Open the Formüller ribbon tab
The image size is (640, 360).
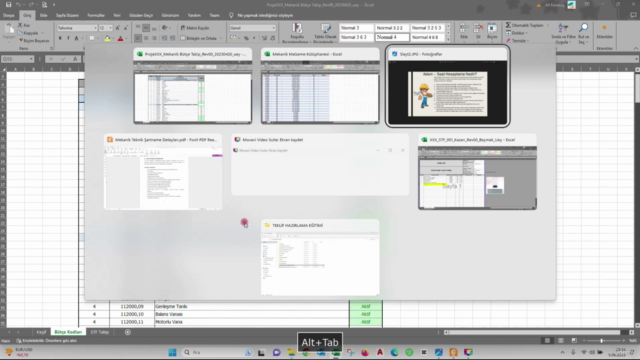[96, 16]
